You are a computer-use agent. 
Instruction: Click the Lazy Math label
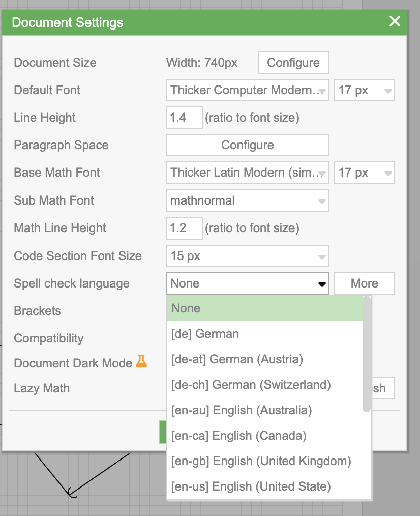click(x=42, y=388)
